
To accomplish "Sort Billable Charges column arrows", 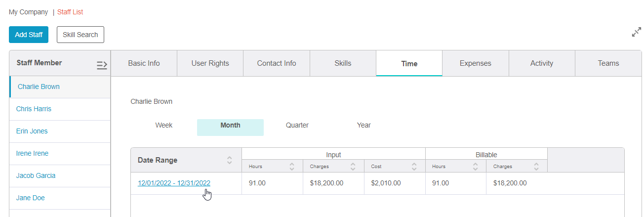I will pos(536,167).
